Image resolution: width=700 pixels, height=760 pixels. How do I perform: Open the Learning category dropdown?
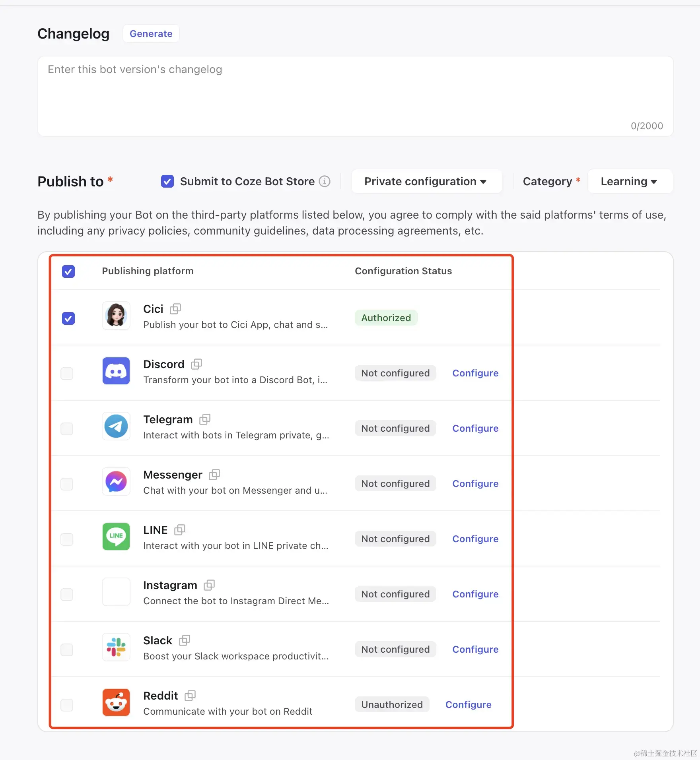tap(630, 182)
